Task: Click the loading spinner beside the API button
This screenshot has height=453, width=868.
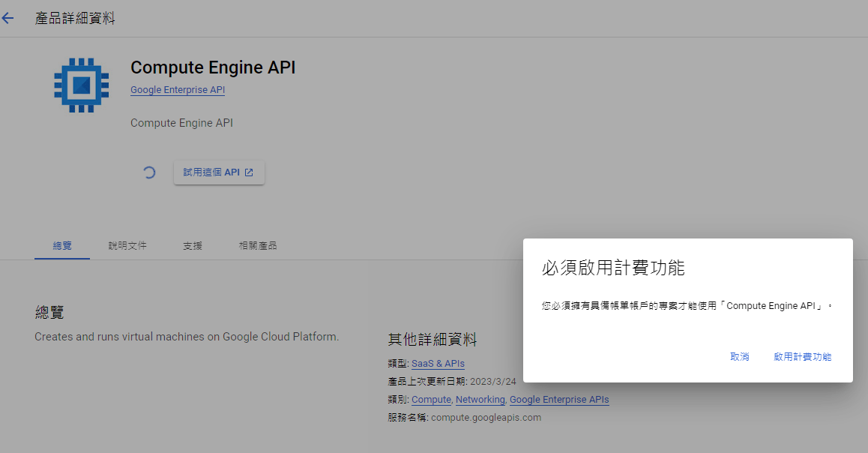Action: click(x=149, y=172)
